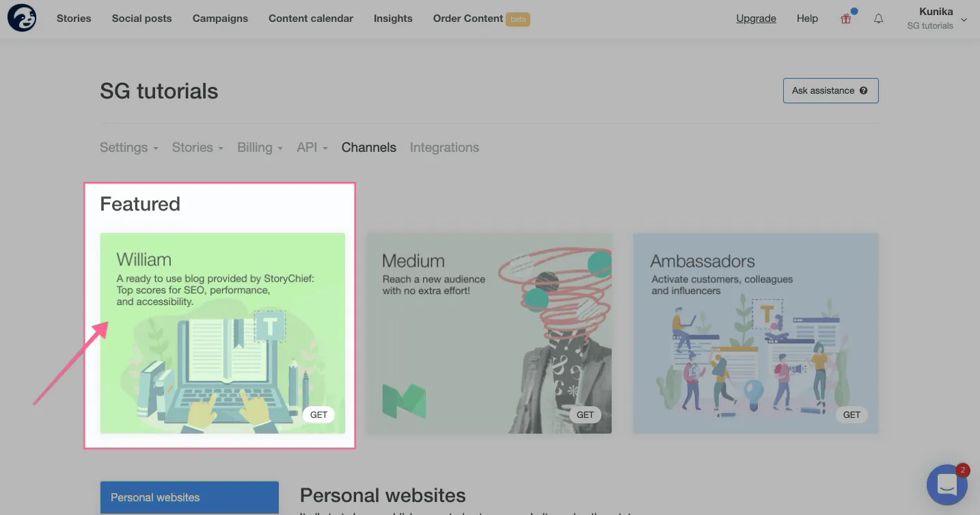980x515 pixels.
Task: Open Content calendar
Action: pyautogui.click(x=311, y=18)
